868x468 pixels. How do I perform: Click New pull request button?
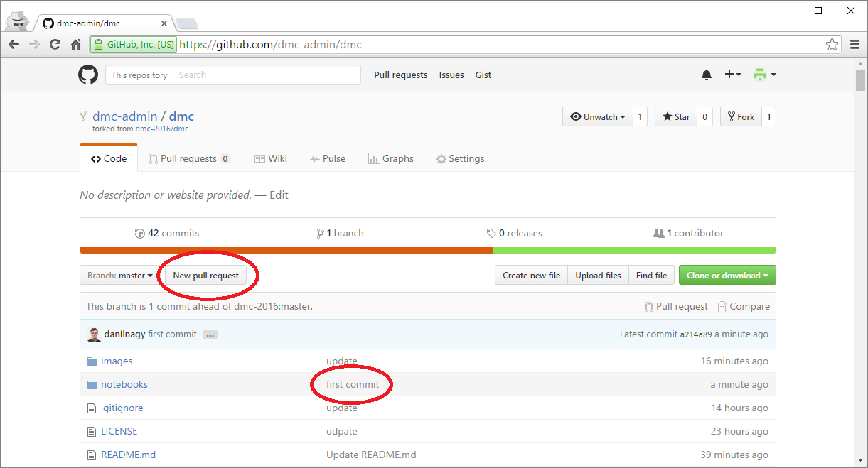point(206,276)
